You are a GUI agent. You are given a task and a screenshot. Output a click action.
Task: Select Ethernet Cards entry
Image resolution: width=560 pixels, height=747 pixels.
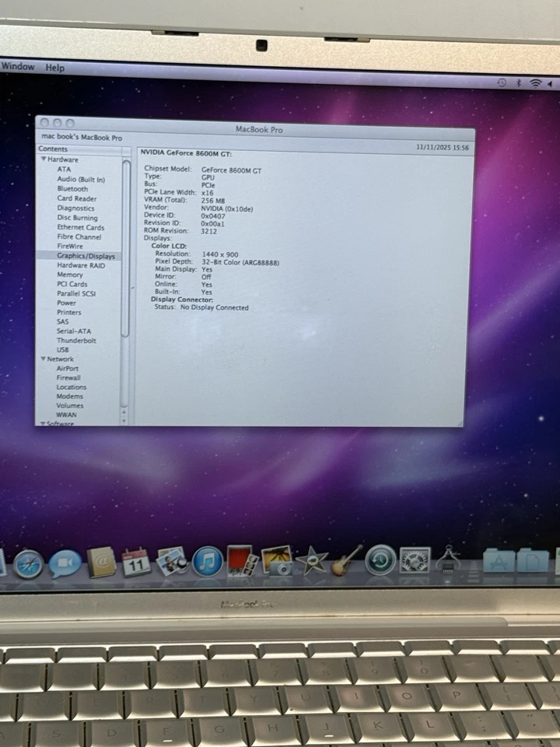coord(80,227)
